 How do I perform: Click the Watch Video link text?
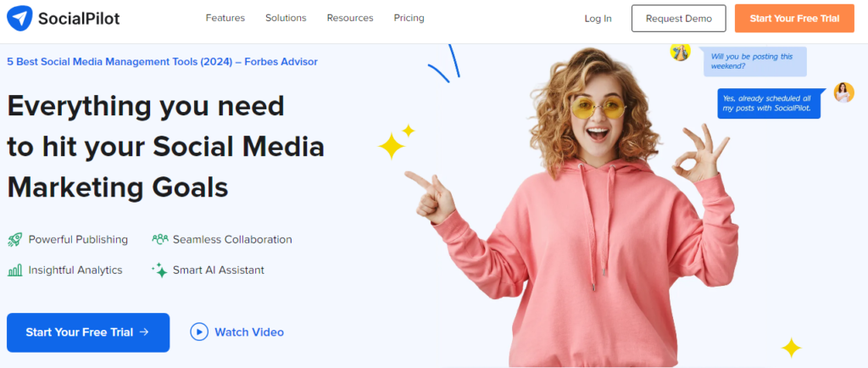tap(249, 332)
